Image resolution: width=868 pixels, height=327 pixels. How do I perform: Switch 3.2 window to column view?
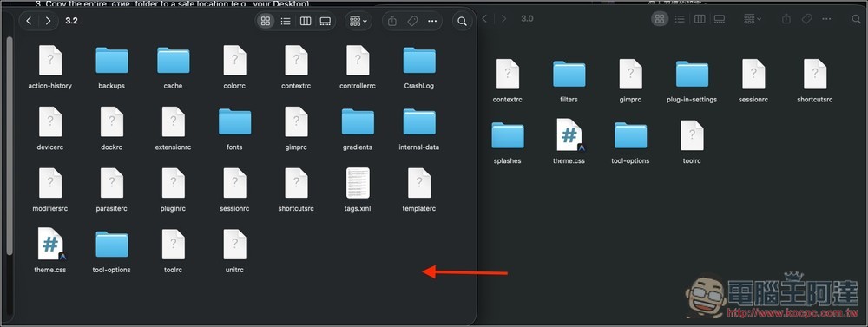305,21
